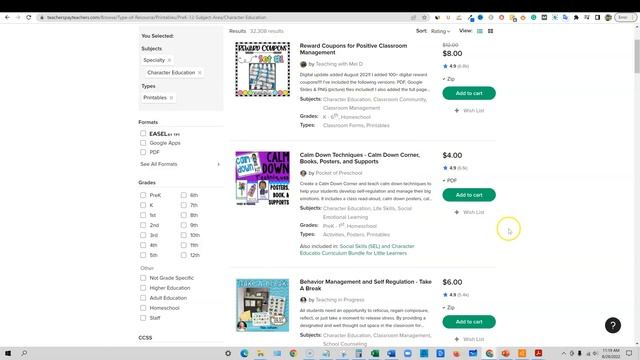
Task: Visit Pocket of Preschool seller page
Action: point(339,173)
